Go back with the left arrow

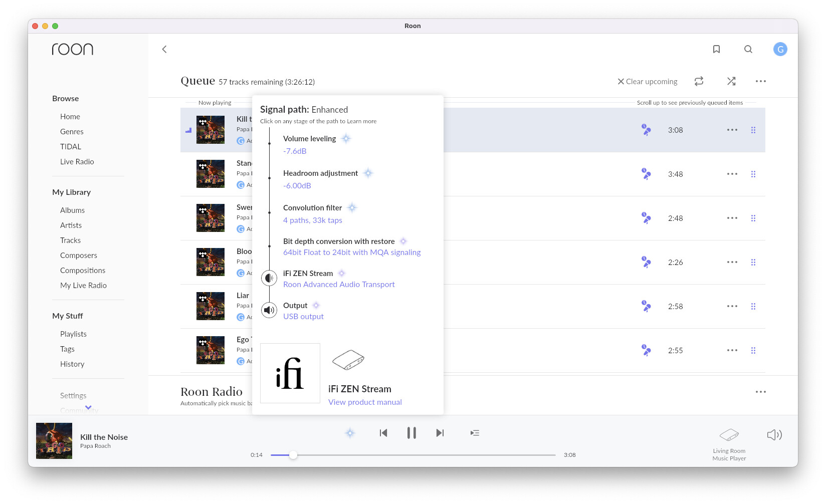pyautogui.click(x=164, y=49)
